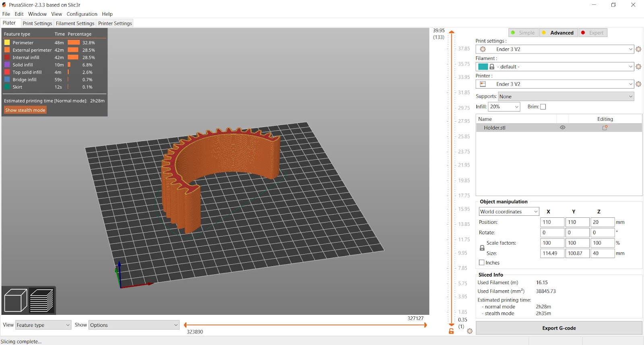Viewport: 644px width, 345px height.
Task: Click Position Z input field
Action: [x=603, y=222]
